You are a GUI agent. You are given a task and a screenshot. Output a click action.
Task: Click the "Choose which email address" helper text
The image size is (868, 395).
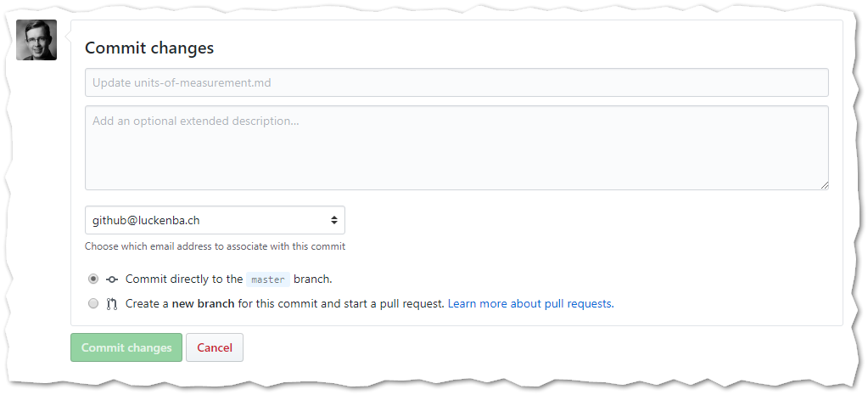point(215,246)
